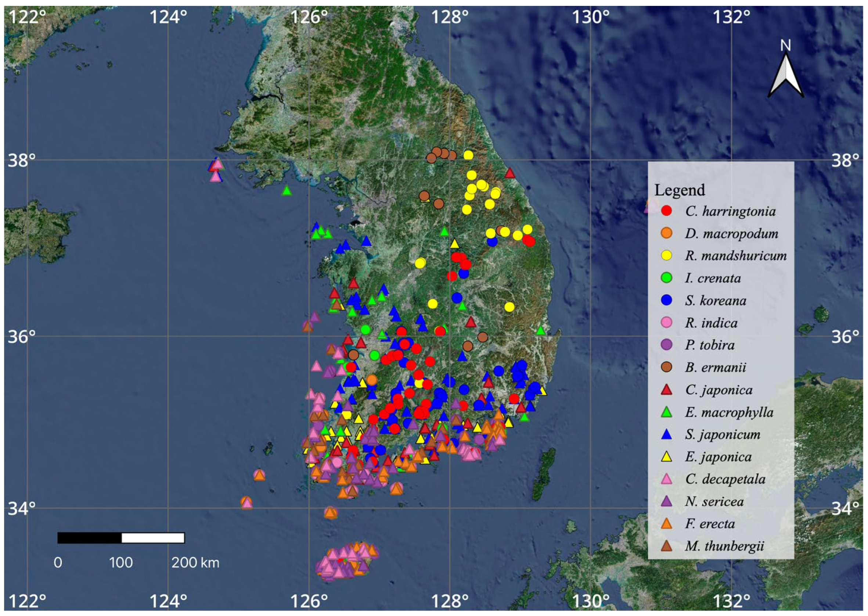The height and width of the screenshot is (616, 868).
Task: Click the blue circle beside S. koreana
Action: (x=666, y=300)
